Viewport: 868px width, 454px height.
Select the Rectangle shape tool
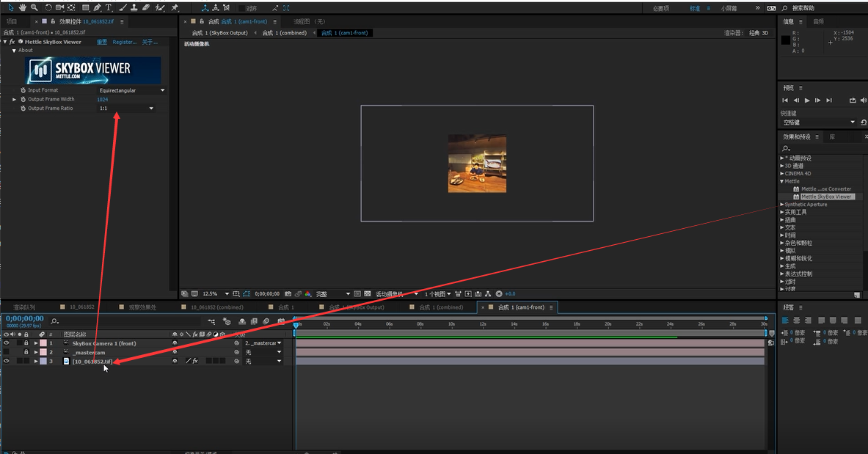coord(85,8)
